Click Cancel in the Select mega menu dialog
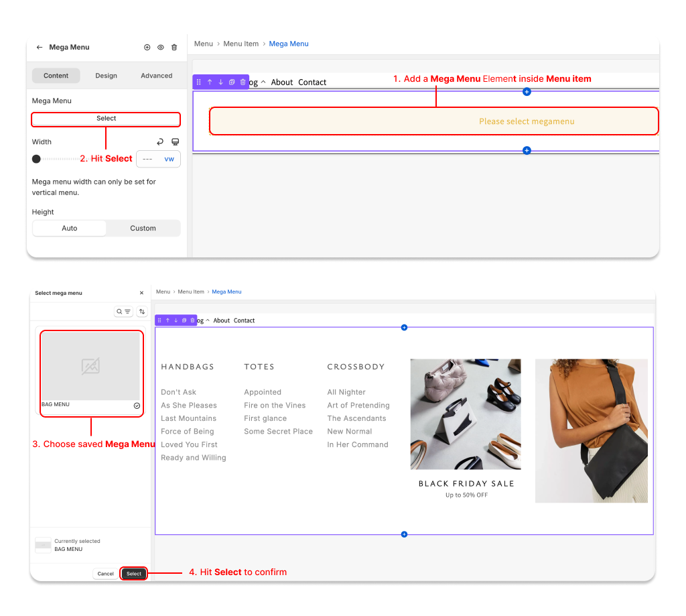This screenshot has height=616, width=686. point(105,574)
